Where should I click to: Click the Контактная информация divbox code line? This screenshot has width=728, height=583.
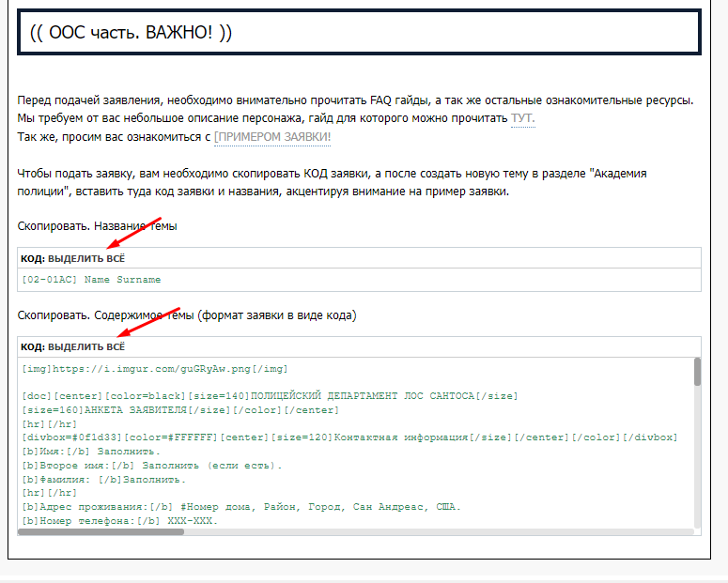tap(349, 437)
